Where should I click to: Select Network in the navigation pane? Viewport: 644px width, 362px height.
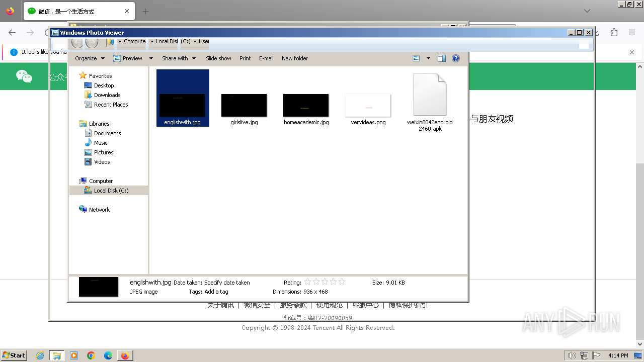click(94, 210)
